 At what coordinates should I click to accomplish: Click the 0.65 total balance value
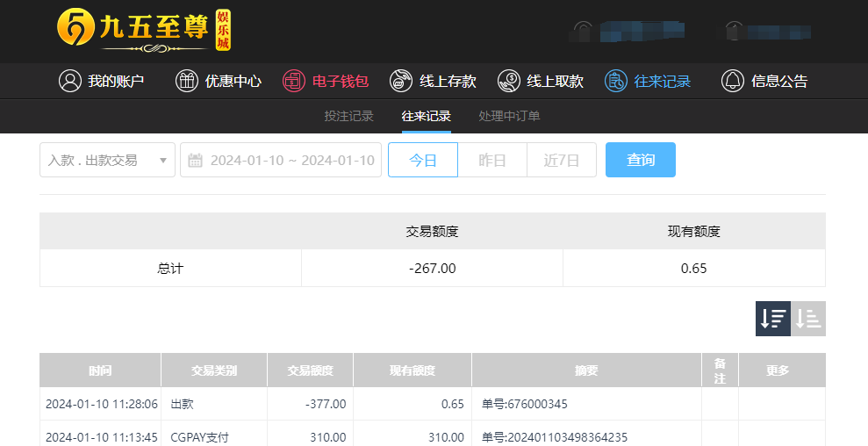693,268
